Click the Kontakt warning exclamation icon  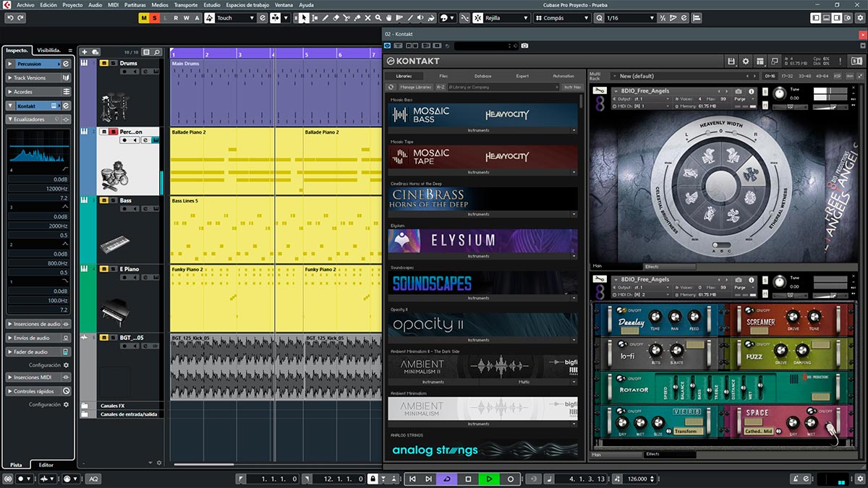click(841, 61)
